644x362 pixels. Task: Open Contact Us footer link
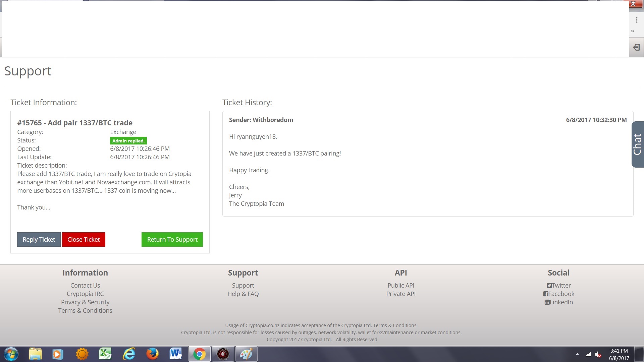[85, 285]
